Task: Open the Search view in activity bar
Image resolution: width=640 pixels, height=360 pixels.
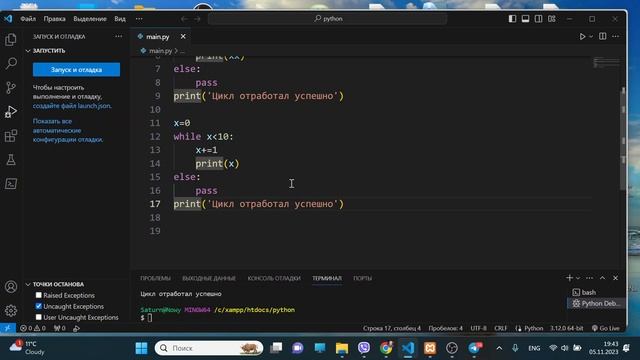Action: [11, 63]
